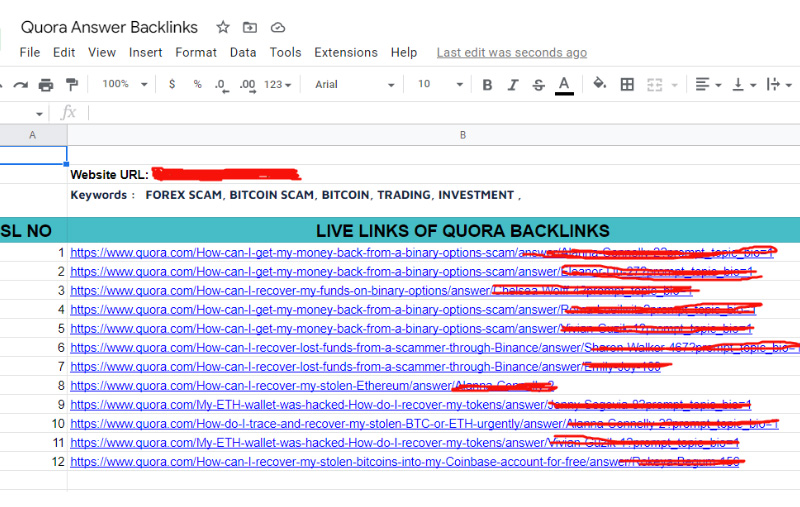Open the font size 10 dropdown
Image resolution: width=800 pixels, height=507 pixels.
(x=440, y=84)
